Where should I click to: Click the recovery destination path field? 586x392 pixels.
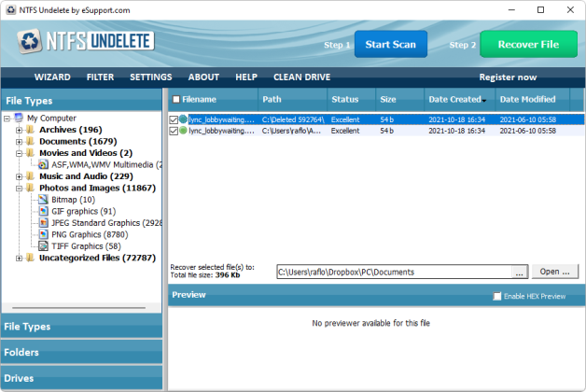point(395,272)
